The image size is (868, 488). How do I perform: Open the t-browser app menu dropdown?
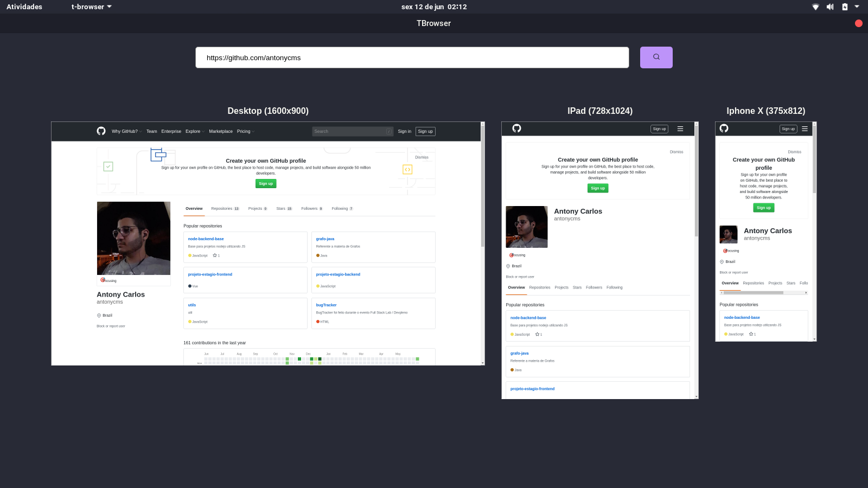click(91, 7)
